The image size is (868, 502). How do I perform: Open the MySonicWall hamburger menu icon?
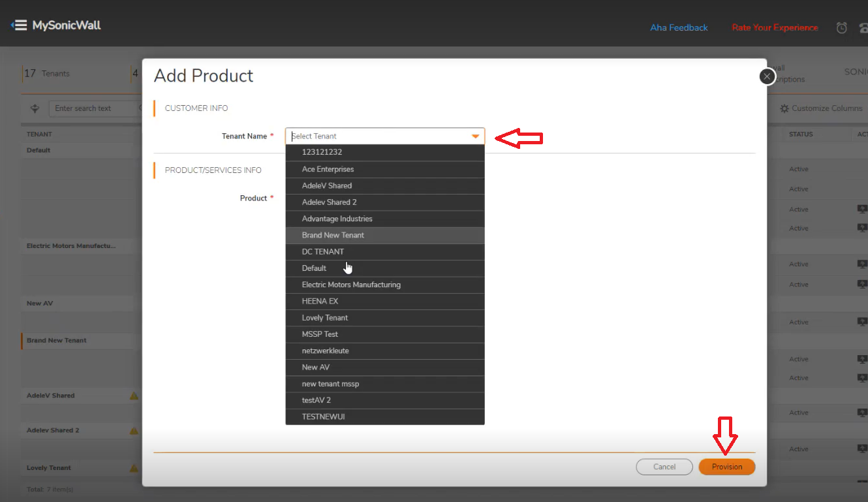[x=19, y=25]
